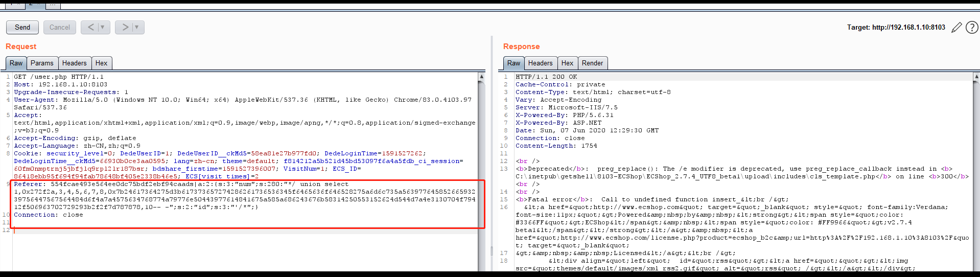Screen dimensions: 980x277
Task: Click the 'Cache-Control: private' response line
Action: click(560, 84)
